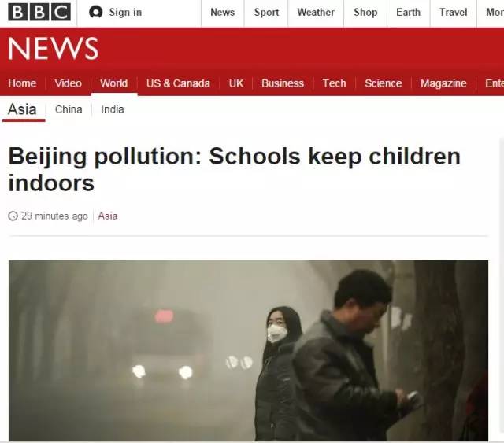Click the white NEWS banner logo

pos(54,48)
